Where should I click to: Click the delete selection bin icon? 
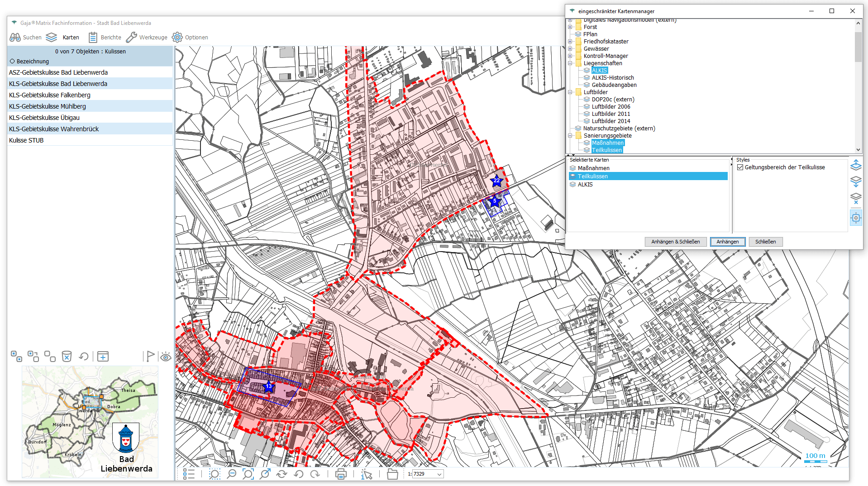click(67, 357)
